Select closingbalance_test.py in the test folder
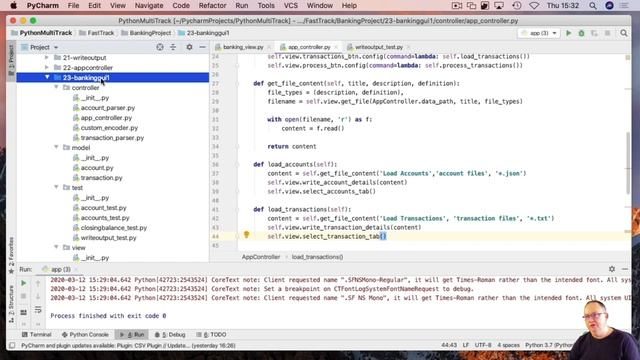This screenshot has height=360, width=640. (x=113, y=228)
